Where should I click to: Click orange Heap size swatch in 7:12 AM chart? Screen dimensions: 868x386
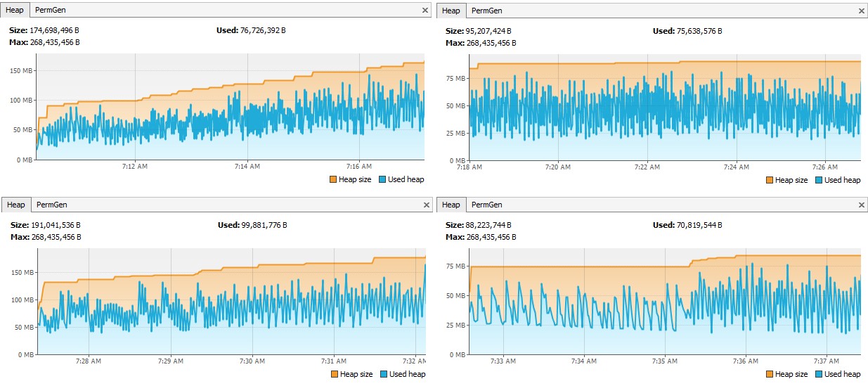(x=333, y=180)
